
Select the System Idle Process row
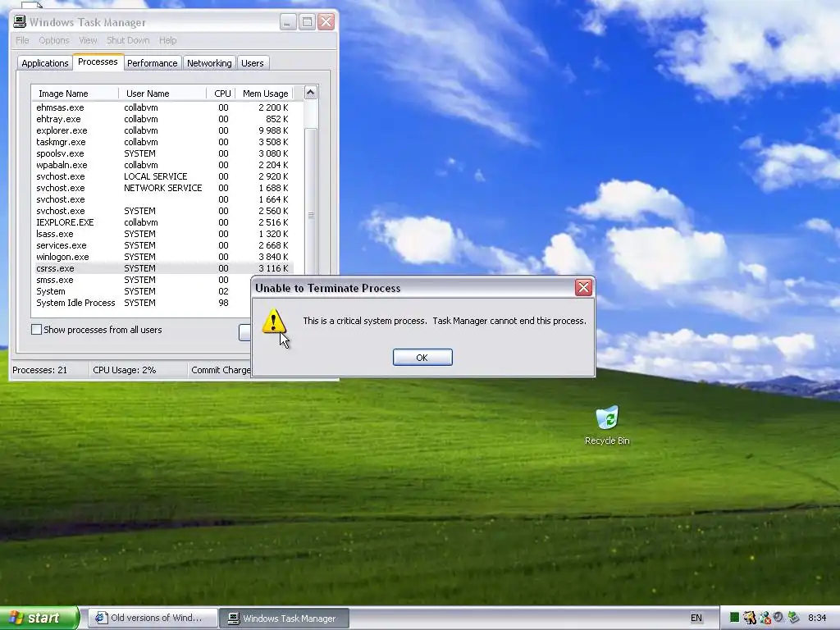[x=143, y=303]
